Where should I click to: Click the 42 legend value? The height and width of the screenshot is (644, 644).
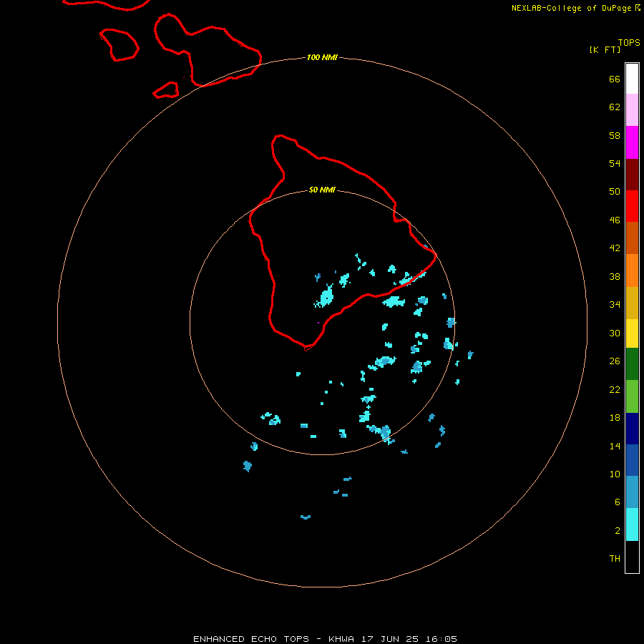click(x=615, y=248)
